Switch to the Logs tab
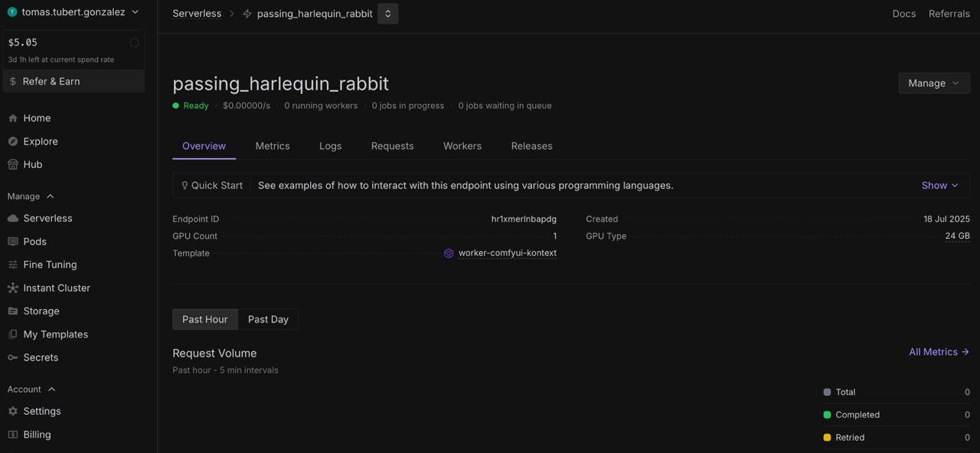Screen dimensions: 980x453 pos(331,146)
